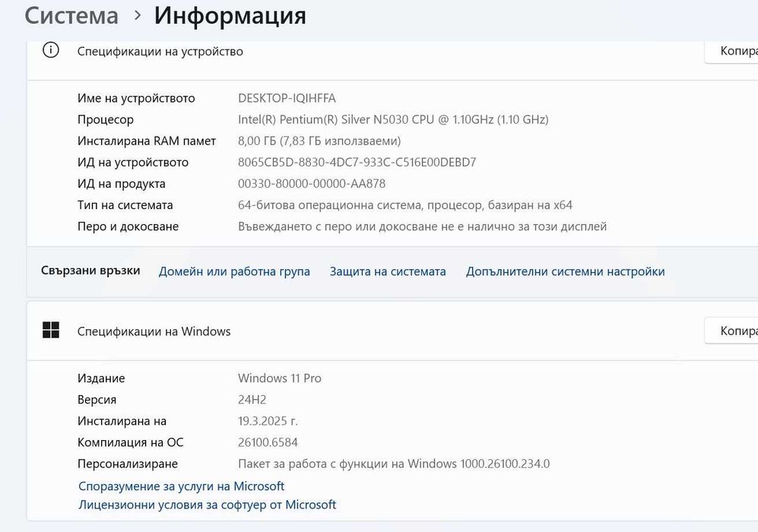758x532 pixels.
Task: Click the Свързани връзки label
Action: click(x=90, y=271)
